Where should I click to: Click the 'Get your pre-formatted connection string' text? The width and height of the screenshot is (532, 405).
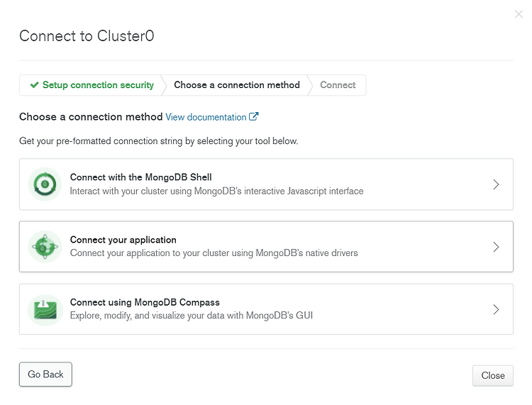click(x=158, y=140)
